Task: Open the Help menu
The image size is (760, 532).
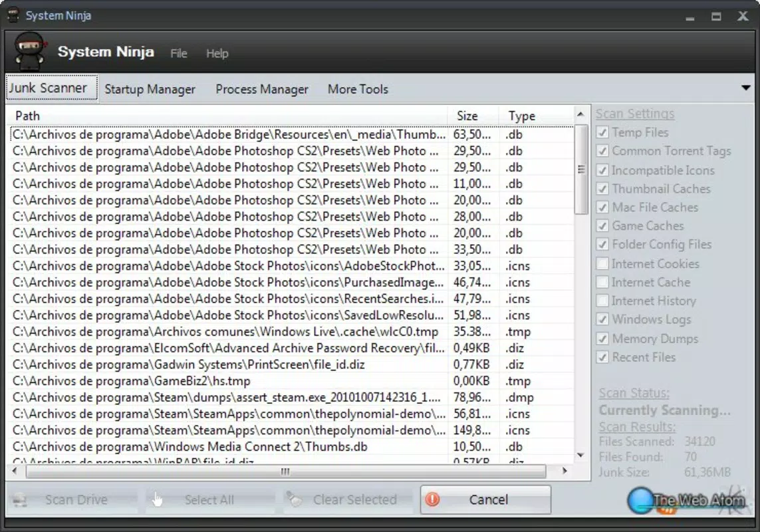Action: coord(217,53)
